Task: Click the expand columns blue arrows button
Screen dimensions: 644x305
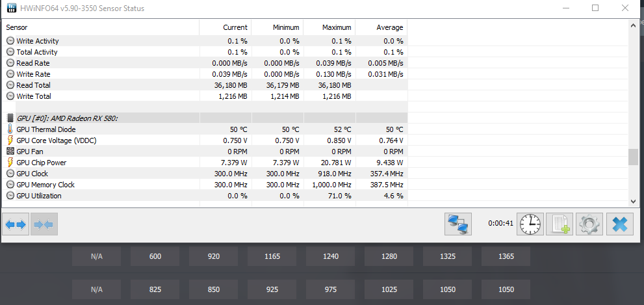Action: [x=16, y=224]
